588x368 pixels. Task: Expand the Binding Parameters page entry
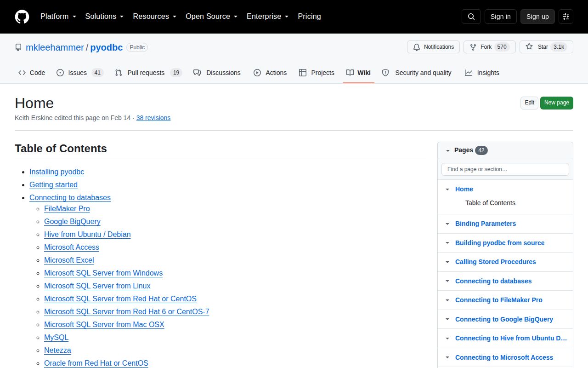click(x=447, y=224)
